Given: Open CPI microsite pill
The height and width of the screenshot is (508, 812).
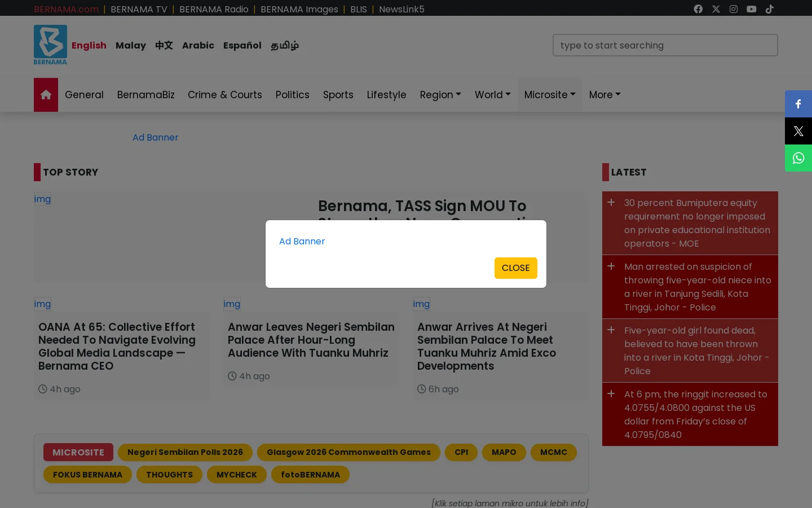Looking at the screenshot, I should click(461, 452).
